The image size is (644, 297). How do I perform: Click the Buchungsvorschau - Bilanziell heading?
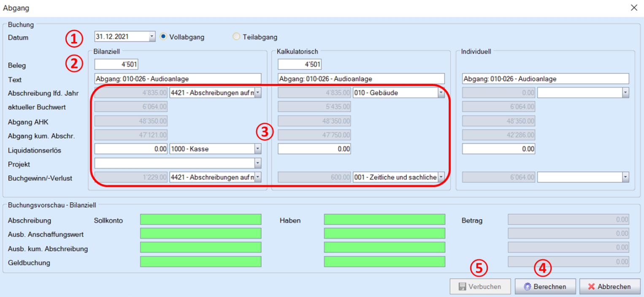click(52, 205)
